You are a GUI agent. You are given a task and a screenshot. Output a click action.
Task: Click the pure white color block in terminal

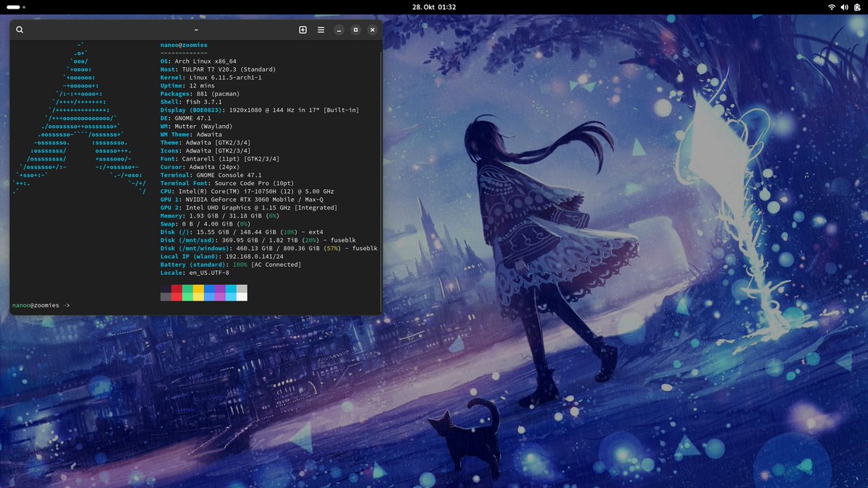click(242, 296)
